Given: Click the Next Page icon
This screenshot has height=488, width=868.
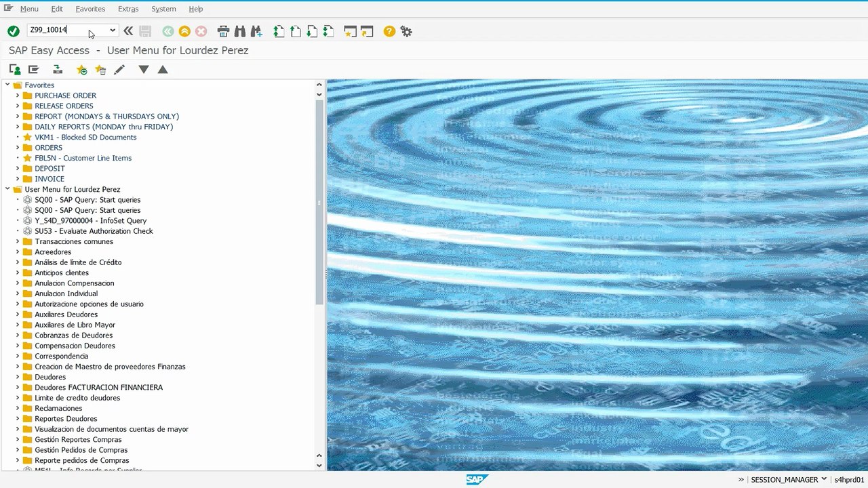Looking at the screenshot, I should [x=311, y=31].
